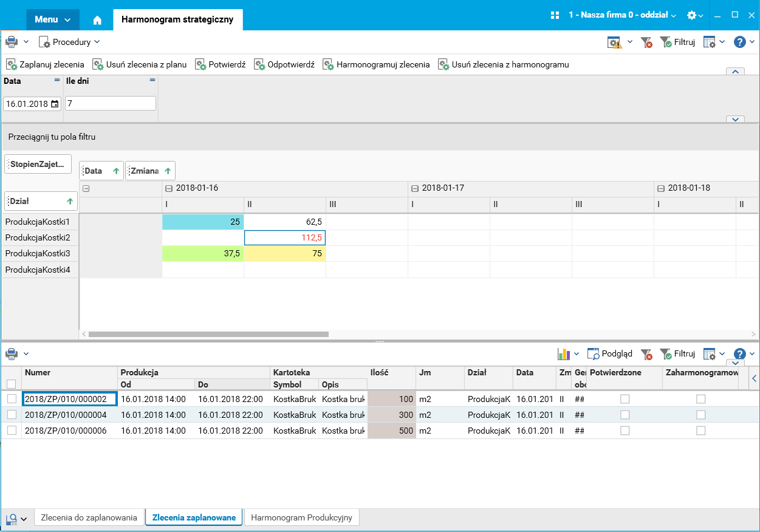Switch to the Zlecenia do zaplanowania tab
Image resolution: width=760 pixels, height=532 pixels.
point(89,517)
